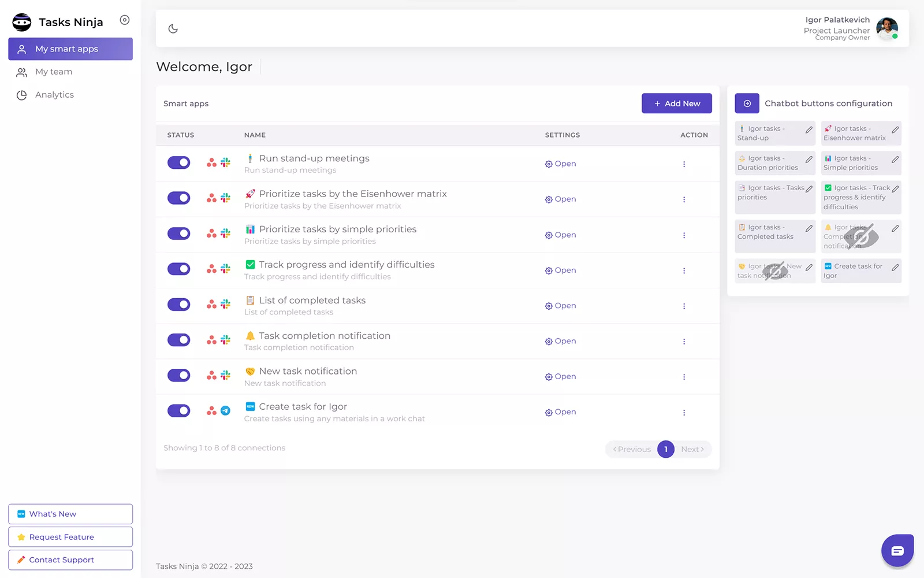Edit the Igor tasks Stand-up button
This screenshot has height=578, width=924.
pos(808,130)
